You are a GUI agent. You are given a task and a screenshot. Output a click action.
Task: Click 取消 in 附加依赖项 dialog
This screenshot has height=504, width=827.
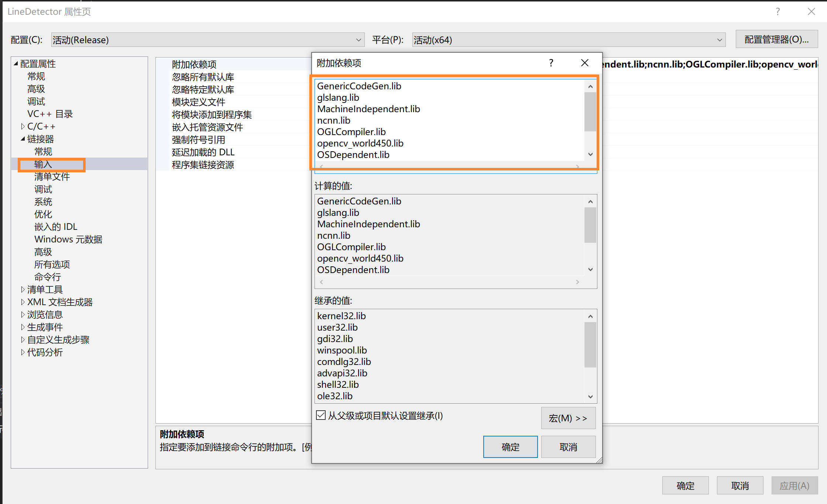pos(568,447)
